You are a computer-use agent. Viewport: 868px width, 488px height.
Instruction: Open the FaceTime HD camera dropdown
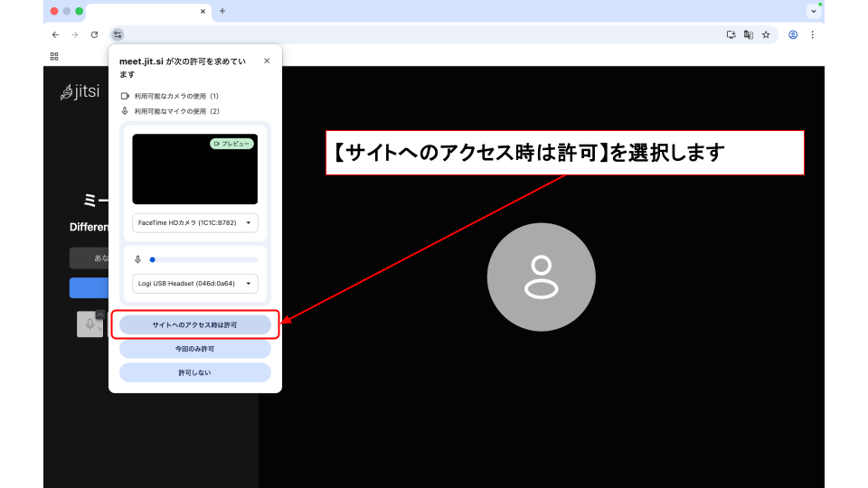194,222
